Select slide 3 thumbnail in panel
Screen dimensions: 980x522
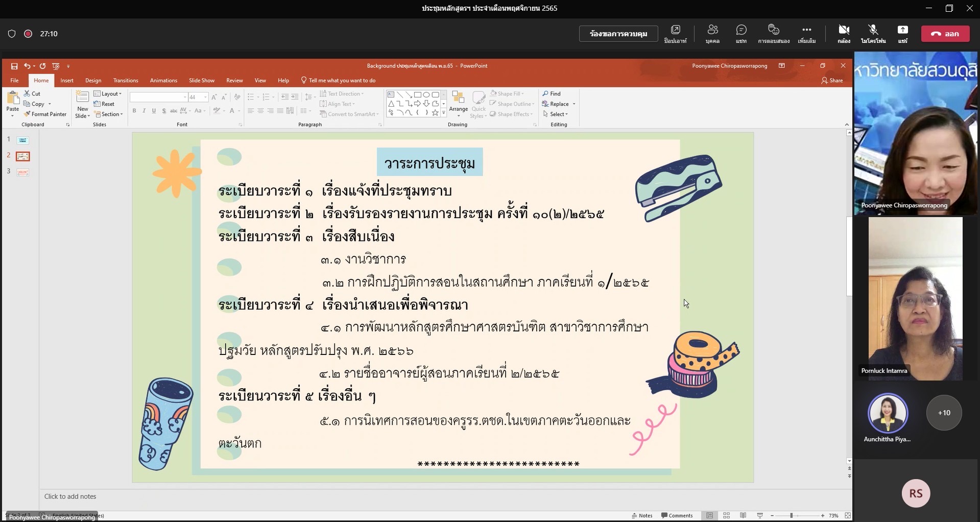tap(23, 172)
